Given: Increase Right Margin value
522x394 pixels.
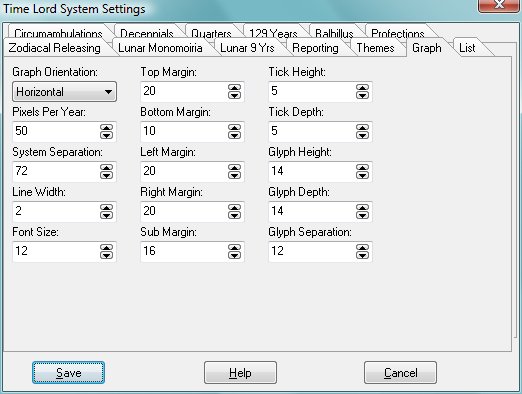Looking at the screenshot, I should pyautogui.click(x=234, y=208).
